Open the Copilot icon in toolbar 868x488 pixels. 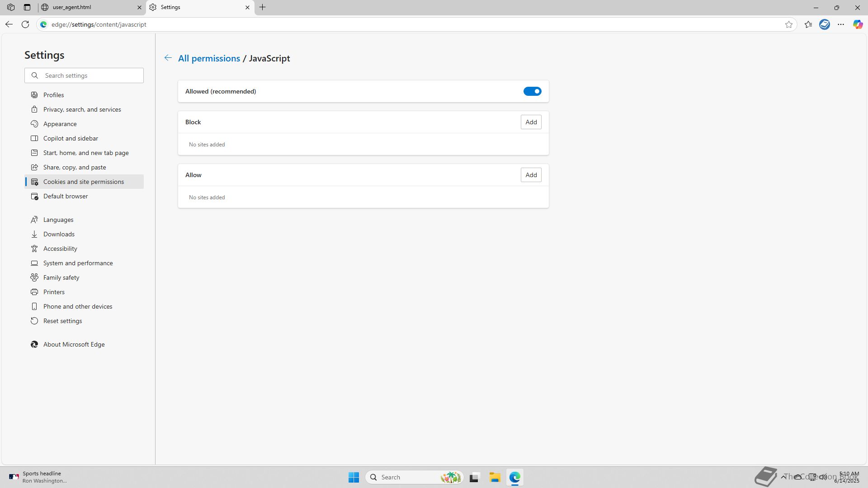[858, 24]
